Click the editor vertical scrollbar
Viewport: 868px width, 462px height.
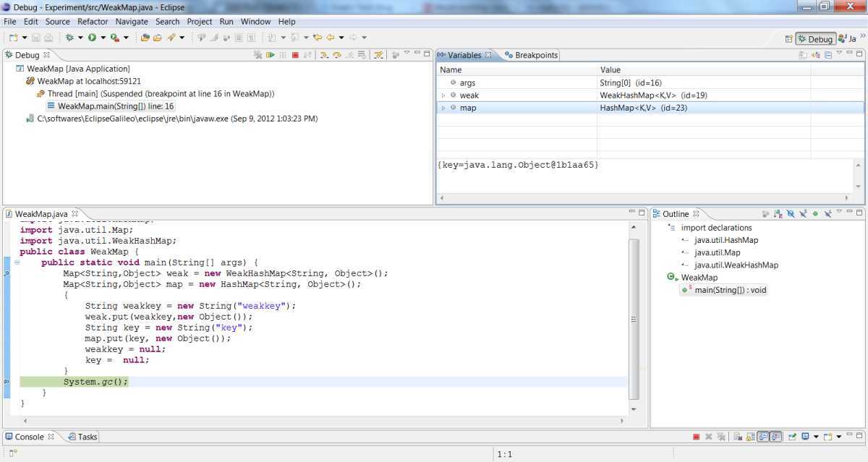pyautogui.click(x=634, y=319)
